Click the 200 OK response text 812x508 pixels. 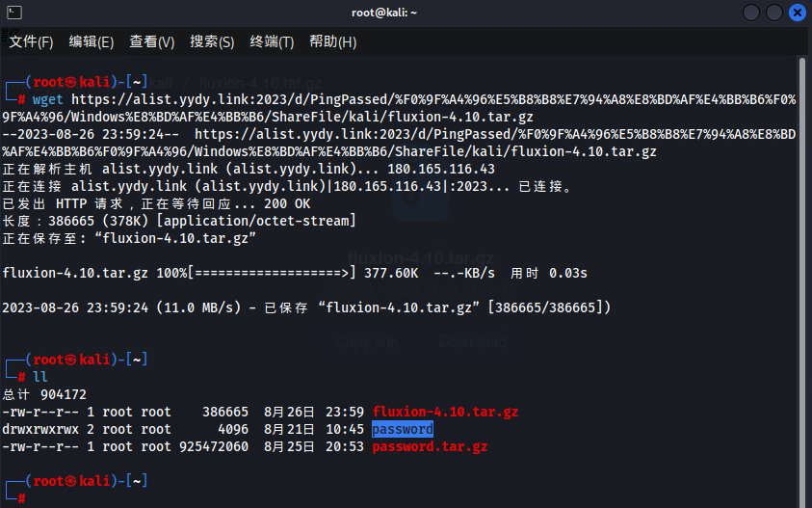[x=287, y=203]
